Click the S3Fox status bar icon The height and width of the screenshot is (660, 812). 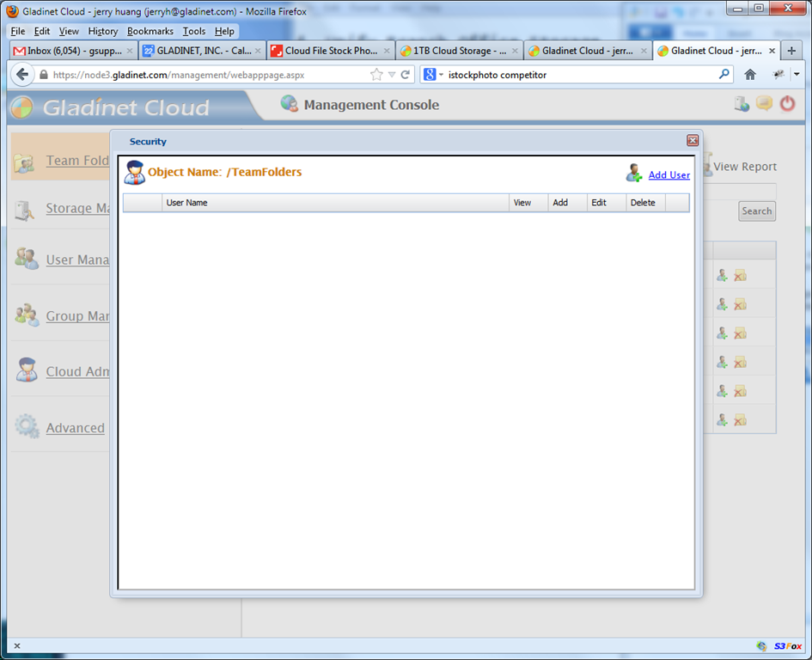(x=788, y=646)
